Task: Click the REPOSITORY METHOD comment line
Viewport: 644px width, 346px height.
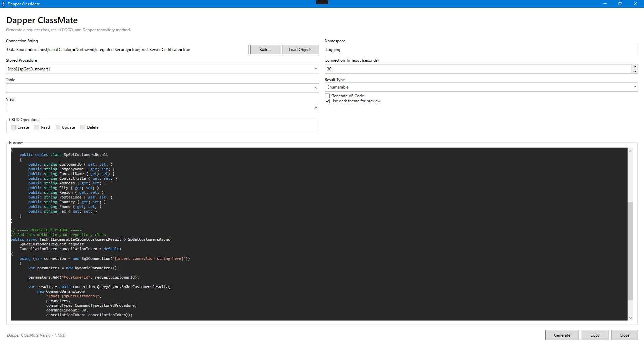Action: click(x=46, y=230)
